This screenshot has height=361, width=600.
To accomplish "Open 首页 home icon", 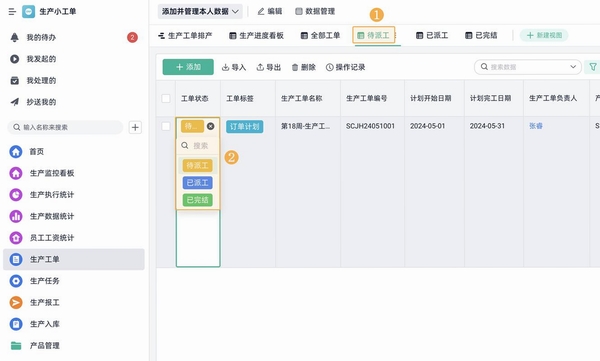I will (x=16, y=152).
